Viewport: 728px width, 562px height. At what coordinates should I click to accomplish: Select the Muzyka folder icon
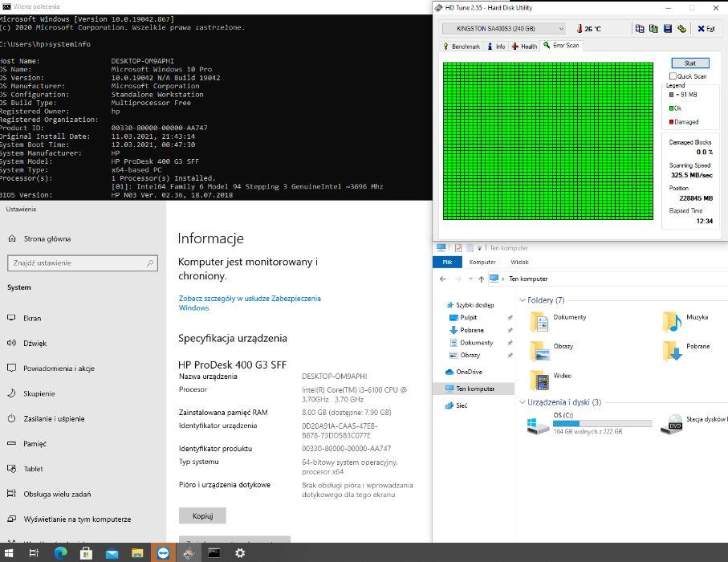[x=672, y=321]
